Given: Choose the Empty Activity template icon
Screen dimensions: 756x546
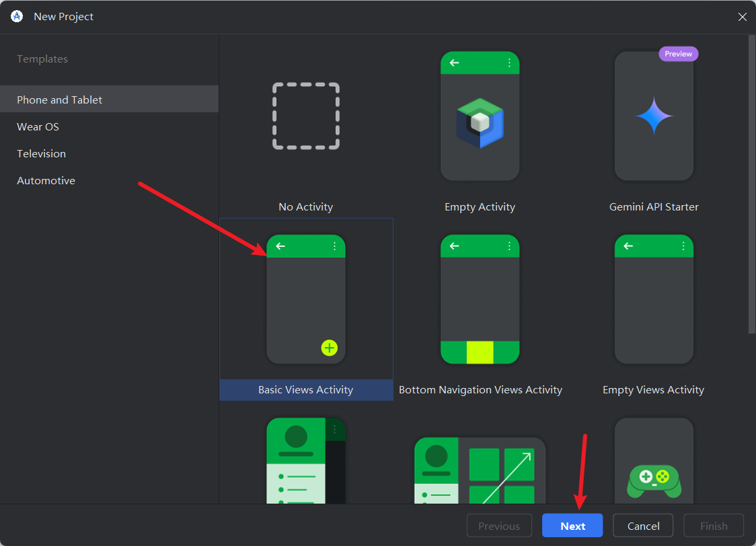Looking at the screenshot, I should click(x=480, y=116).
